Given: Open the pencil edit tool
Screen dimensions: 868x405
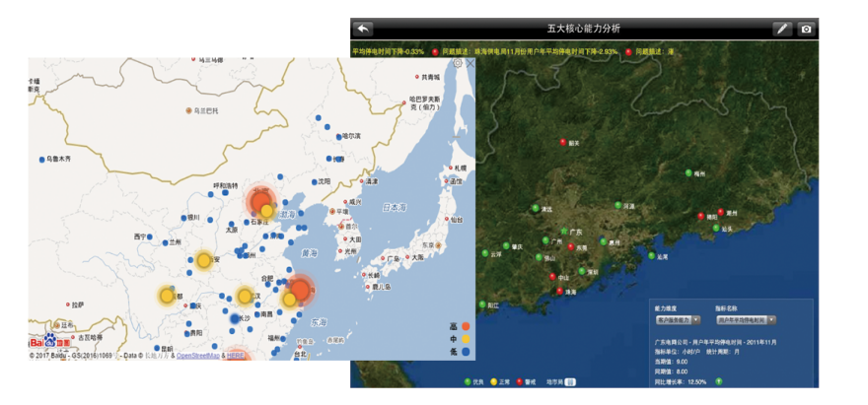Looking at the screenshot, I should 782,29.
